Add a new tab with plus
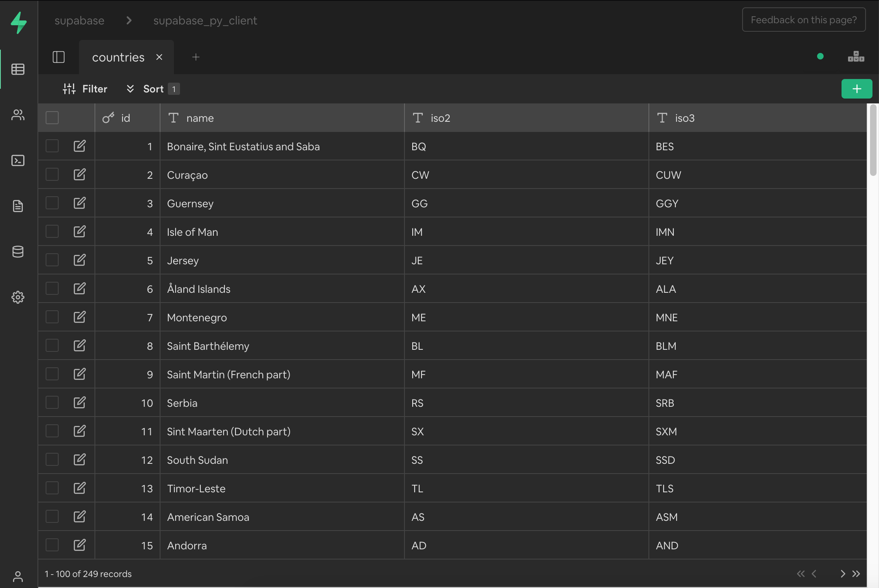 point(196,57)
